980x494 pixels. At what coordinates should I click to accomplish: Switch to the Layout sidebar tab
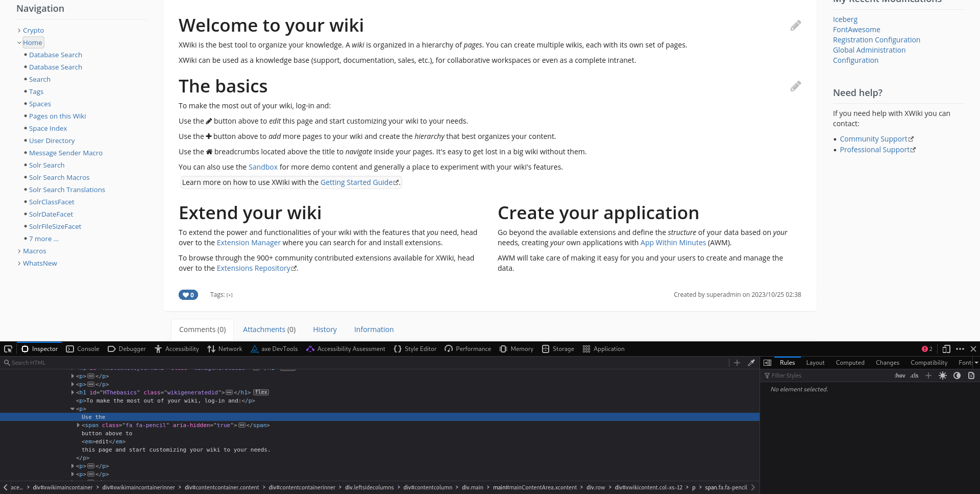[815, 363]
